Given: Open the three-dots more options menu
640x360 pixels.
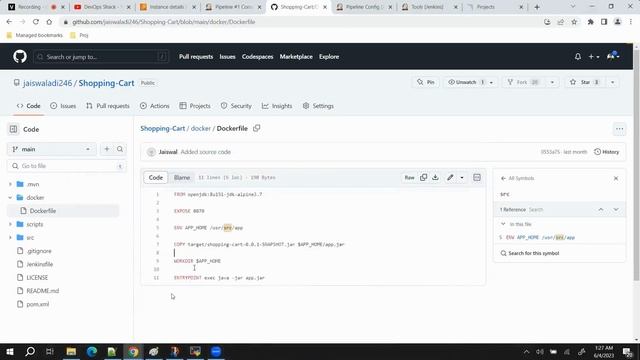Looking at the screenshot, I should 619,129.
